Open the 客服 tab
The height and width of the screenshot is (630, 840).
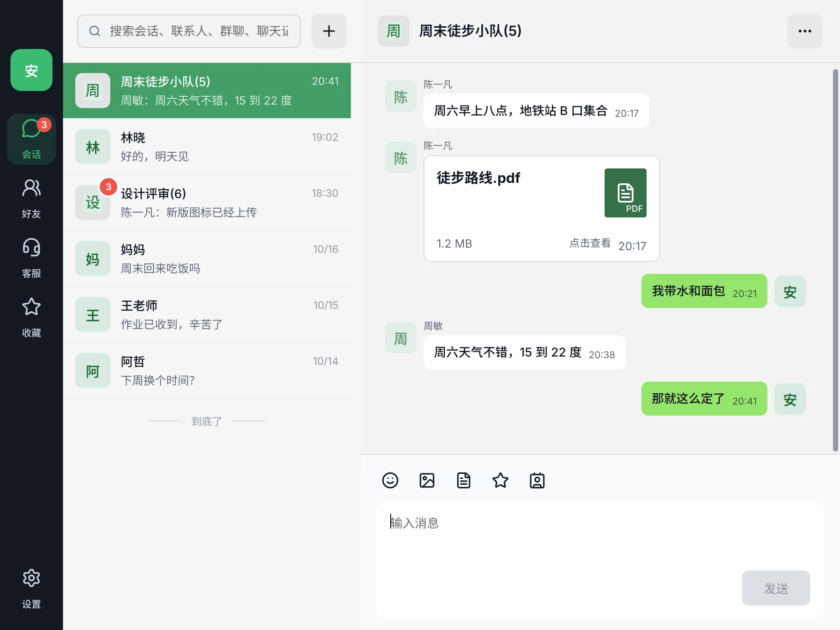[31, 258]
